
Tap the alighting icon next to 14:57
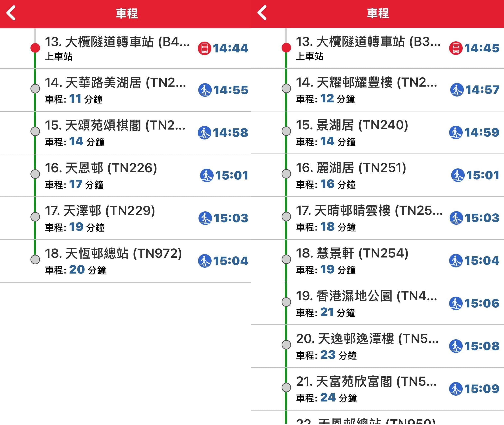point(457,90)
